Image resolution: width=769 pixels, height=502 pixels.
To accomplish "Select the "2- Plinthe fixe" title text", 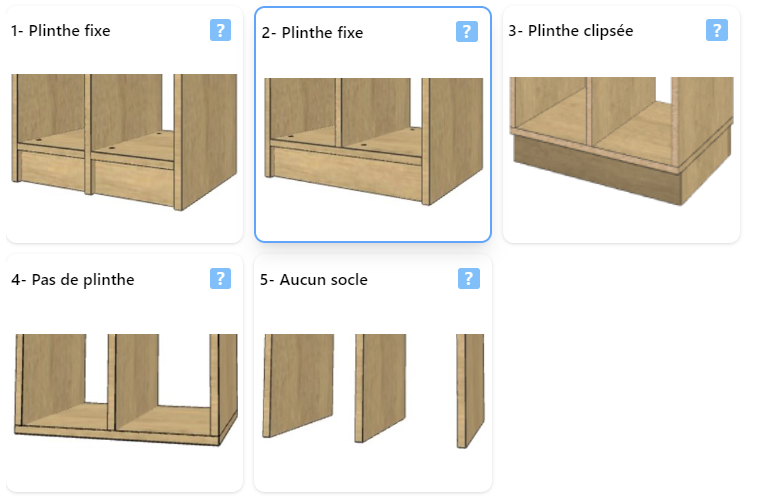I will (312, 33).
